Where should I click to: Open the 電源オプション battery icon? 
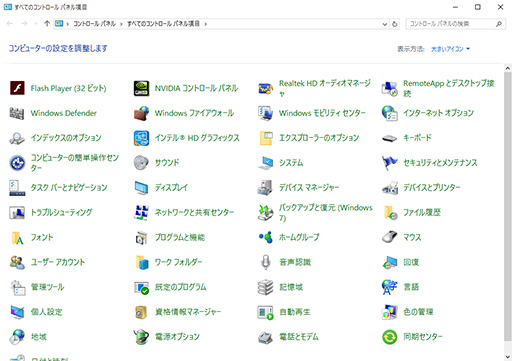(141, 337)
